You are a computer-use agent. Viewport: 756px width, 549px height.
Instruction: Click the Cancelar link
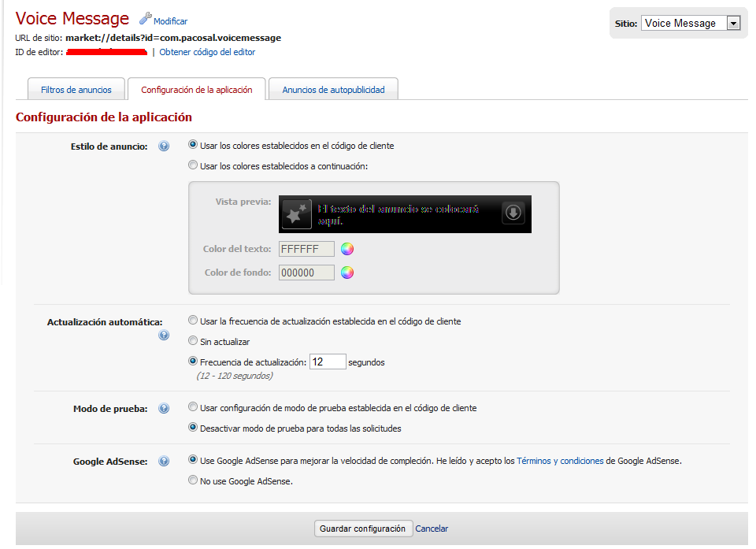(x=432, y=529)
